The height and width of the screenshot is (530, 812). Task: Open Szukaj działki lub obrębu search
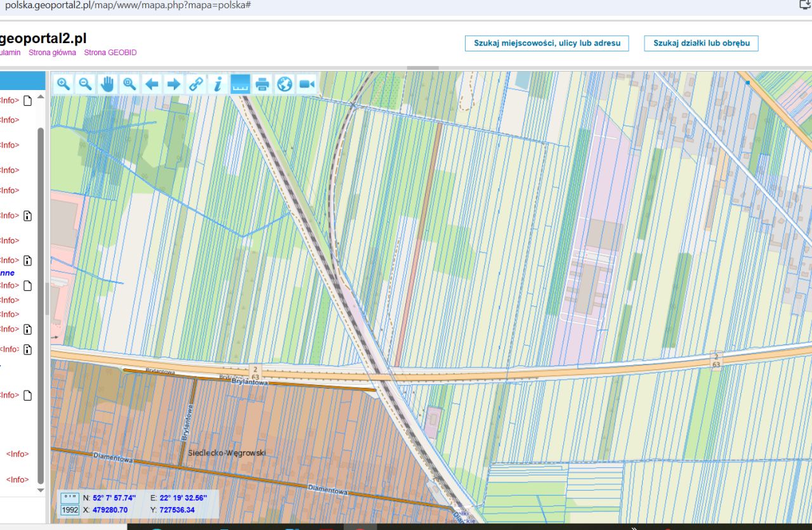pyautogui.click(x=701, y=43)
